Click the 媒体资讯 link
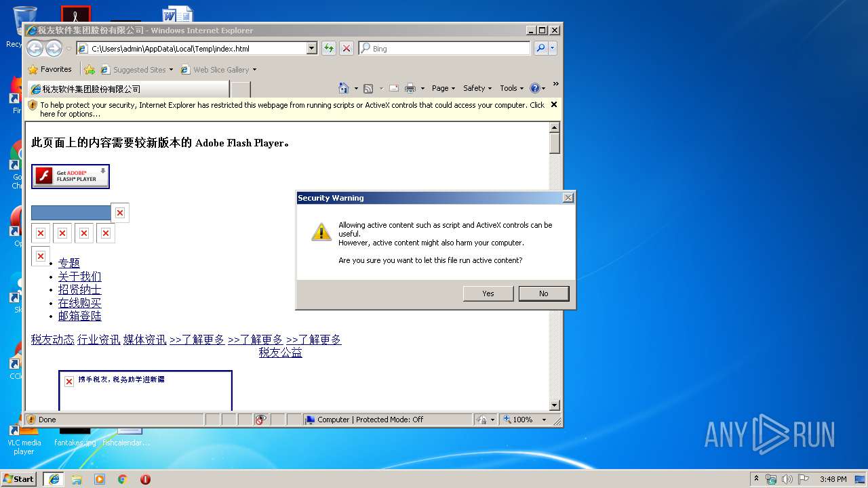 pyautogui.click(x=145, y=340)
